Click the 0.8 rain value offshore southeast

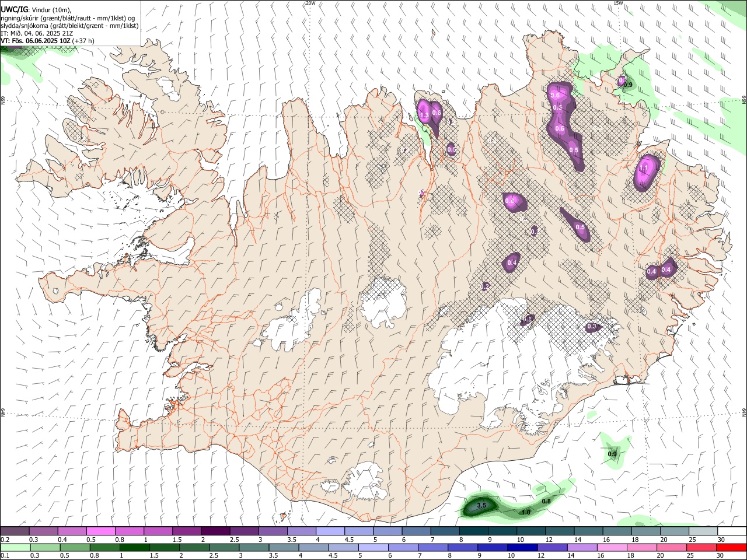[x=547, y=501]
